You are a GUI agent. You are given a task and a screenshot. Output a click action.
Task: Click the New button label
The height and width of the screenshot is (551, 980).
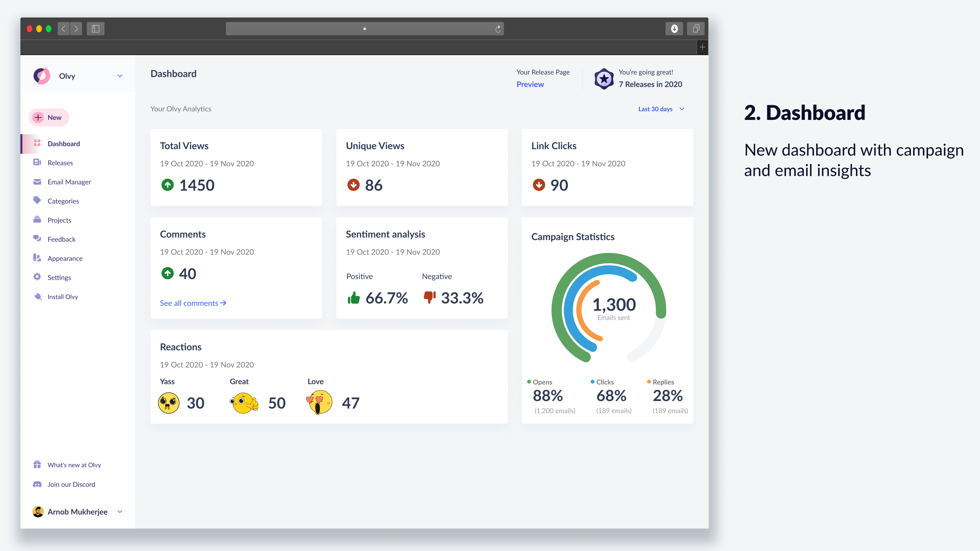[54, 118]
